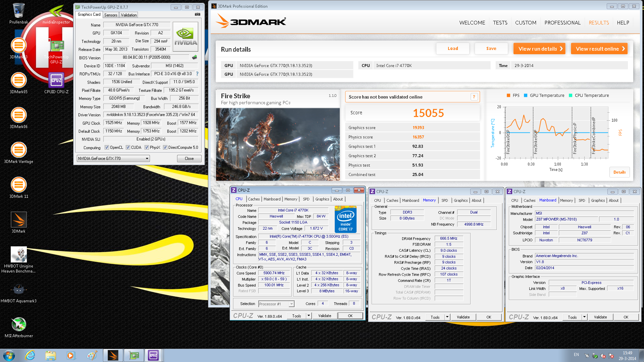This screenshot has width=644, height=362.
Task: Open the GPU selection dropdown in GPU-Z
Action: pos(113,159)
